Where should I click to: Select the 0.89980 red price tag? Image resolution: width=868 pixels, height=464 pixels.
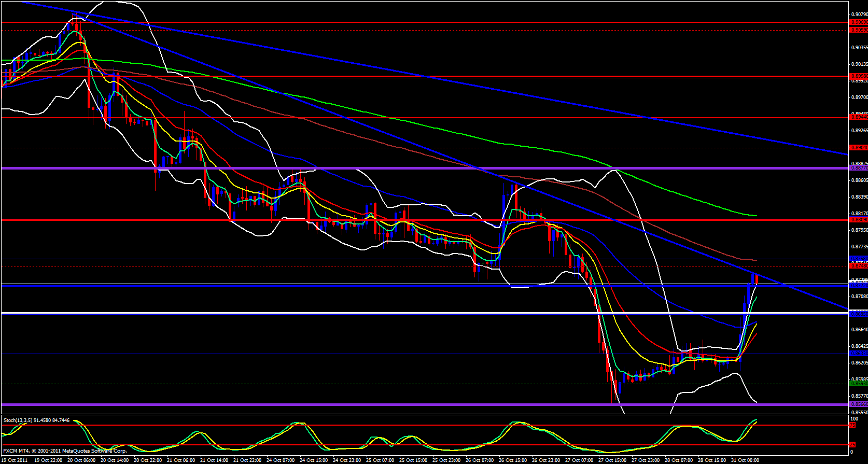(859, 76)
